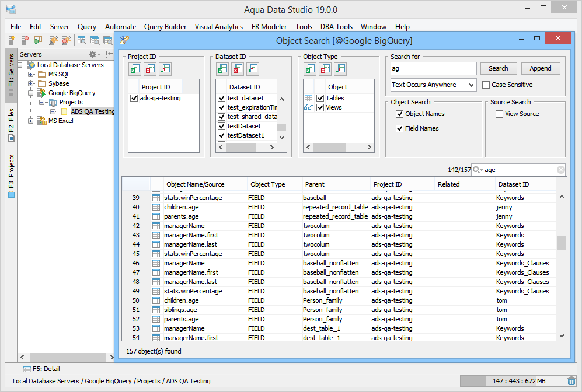This screenshot has height=392, width=582.
Task: Enable the Case Sensitive checkbox
Action: click(486, 85)
